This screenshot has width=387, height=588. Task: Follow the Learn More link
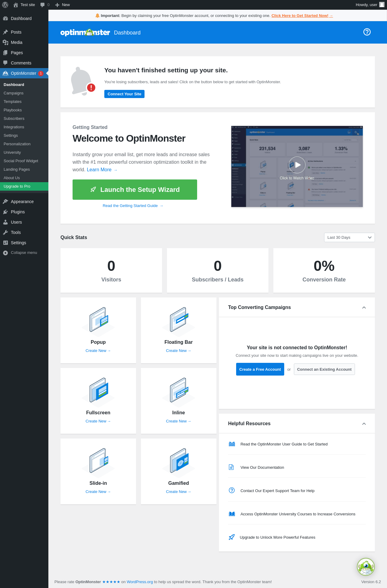102,170
